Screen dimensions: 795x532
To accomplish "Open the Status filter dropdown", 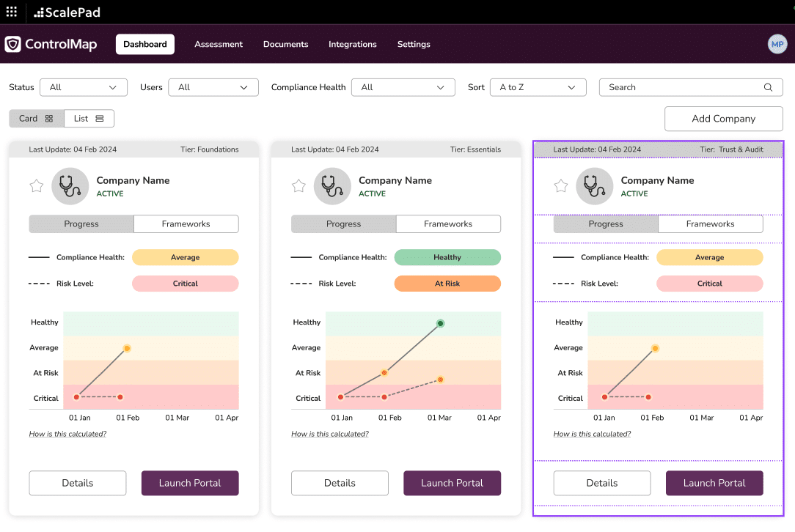I will 83,87.
